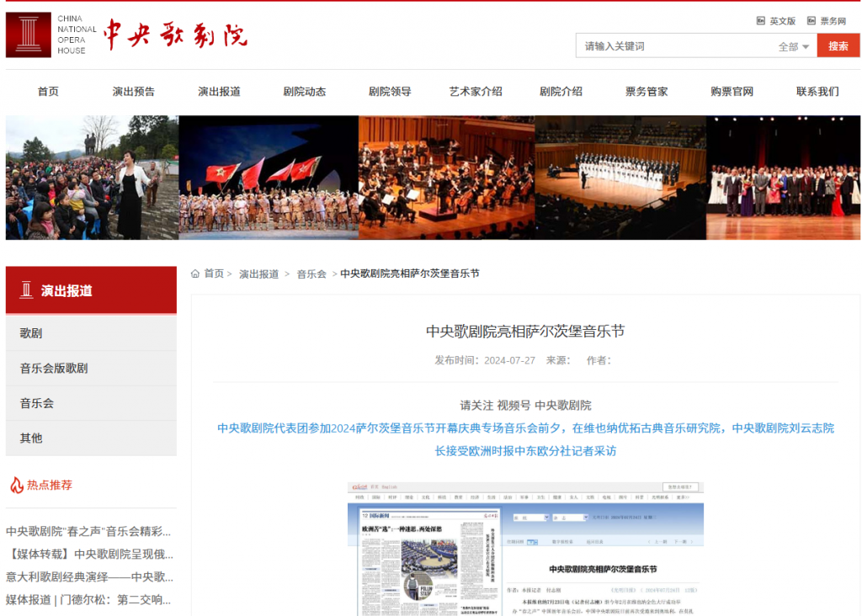Click the China National Opera House logo
Screen dimensions: 862x616
coord(29,35)
